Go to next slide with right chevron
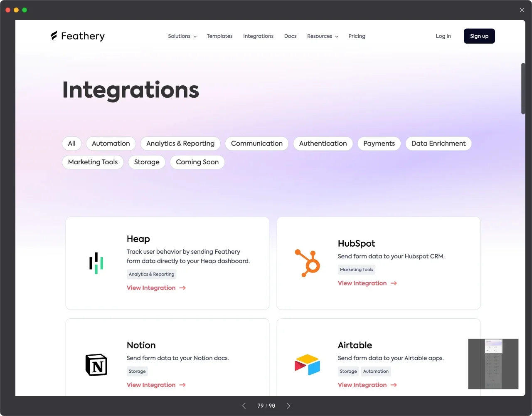The image size is (532, 416). [288, 406]
